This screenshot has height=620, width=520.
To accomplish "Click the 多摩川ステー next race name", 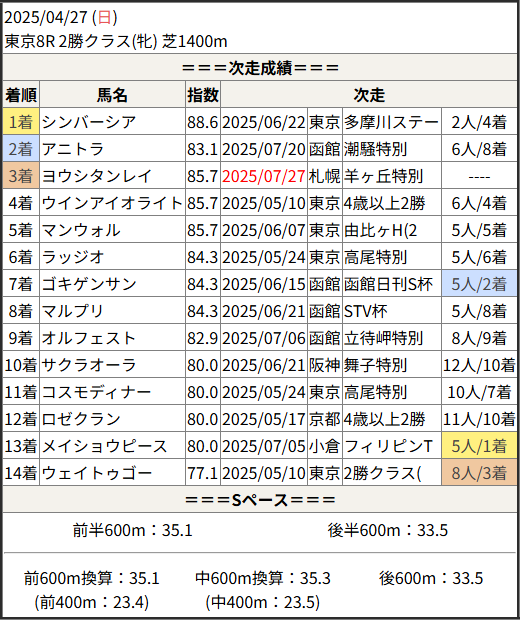I will tap(391, 122).
